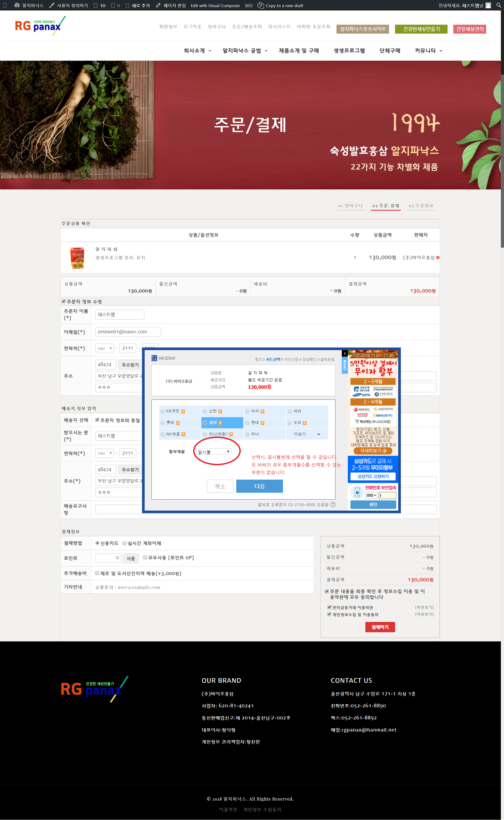Click the RG panax logo in the footer
Viewport: 504px width, 820px height.
[95, 689]
